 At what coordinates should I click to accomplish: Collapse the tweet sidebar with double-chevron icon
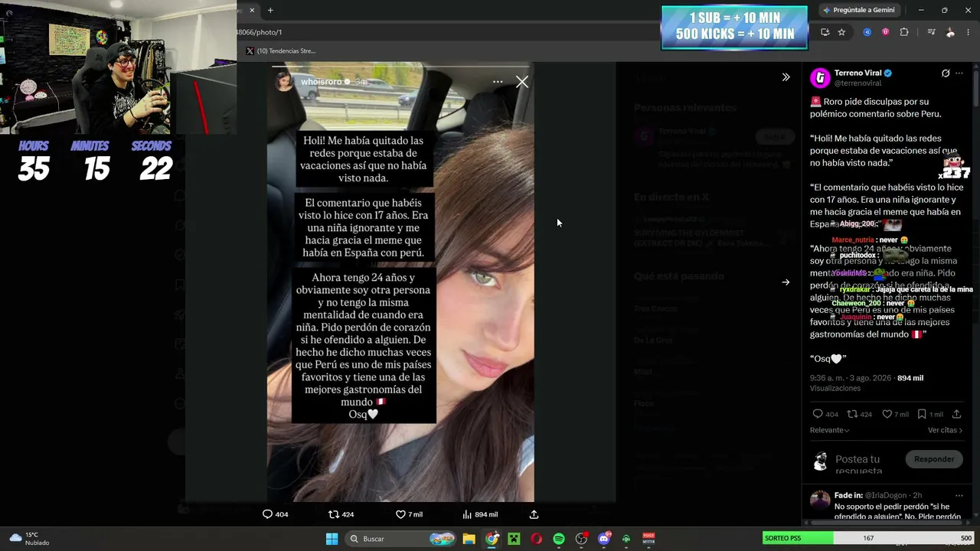(x=786, y=77)
